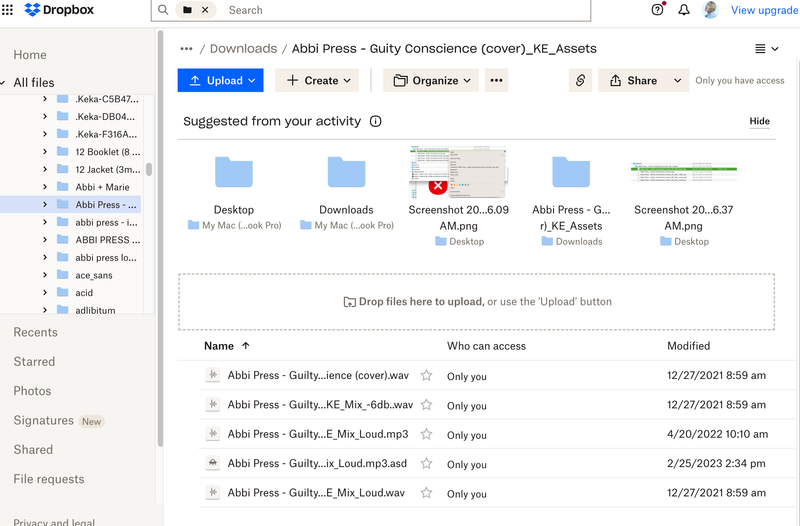
Task: Open Abbi Press - Guilty...E_Mix_Loud.wav file
Action: [x=316, y=493]
